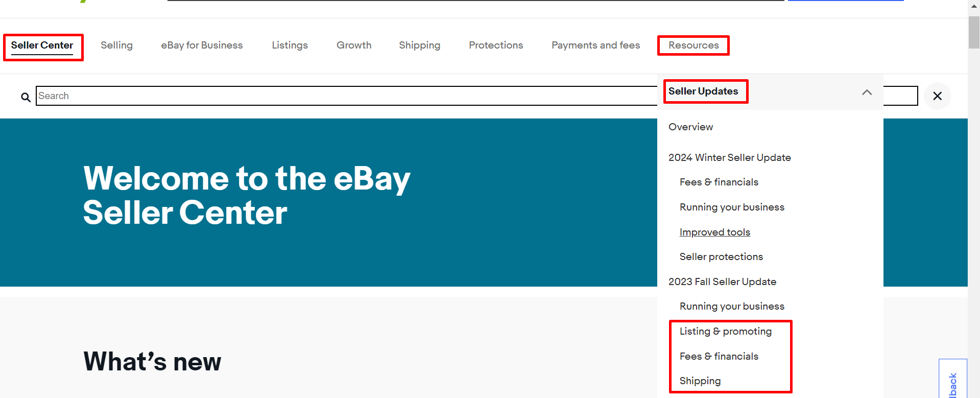Open the top nav Shipping menu

[419, 45]
